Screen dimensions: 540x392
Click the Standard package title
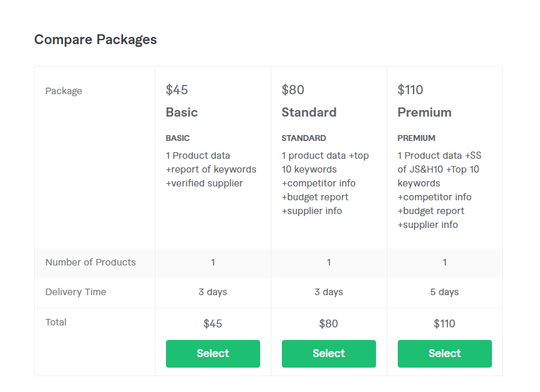coord(309,113)
